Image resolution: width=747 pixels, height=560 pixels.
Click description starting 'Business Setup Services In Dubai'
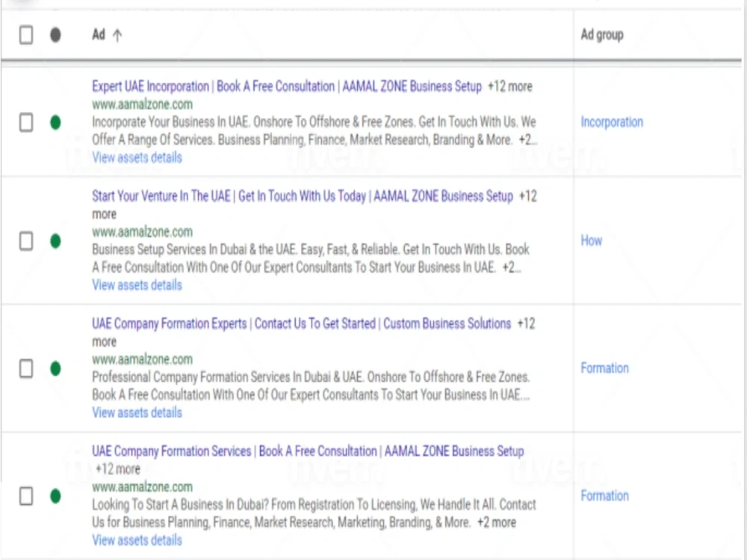pyautogui.click(x=311, y=258)
